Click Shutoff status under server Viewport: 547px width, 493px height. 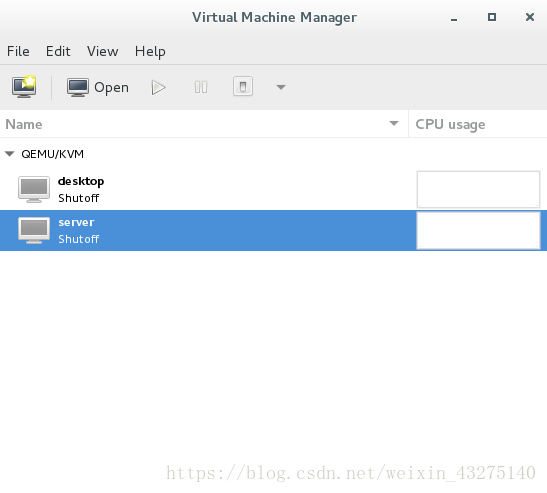pyautogui.click(x=79, y=239)
